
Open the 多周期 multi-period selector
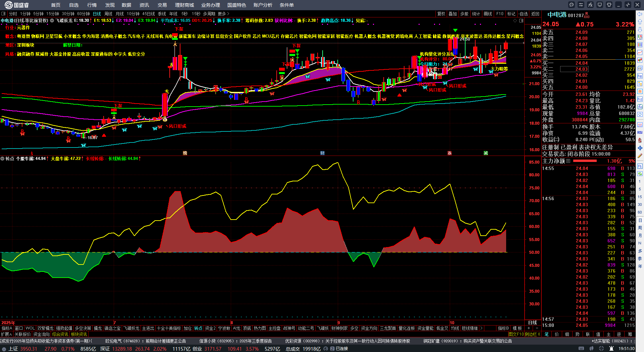click(x=209, y=14)
